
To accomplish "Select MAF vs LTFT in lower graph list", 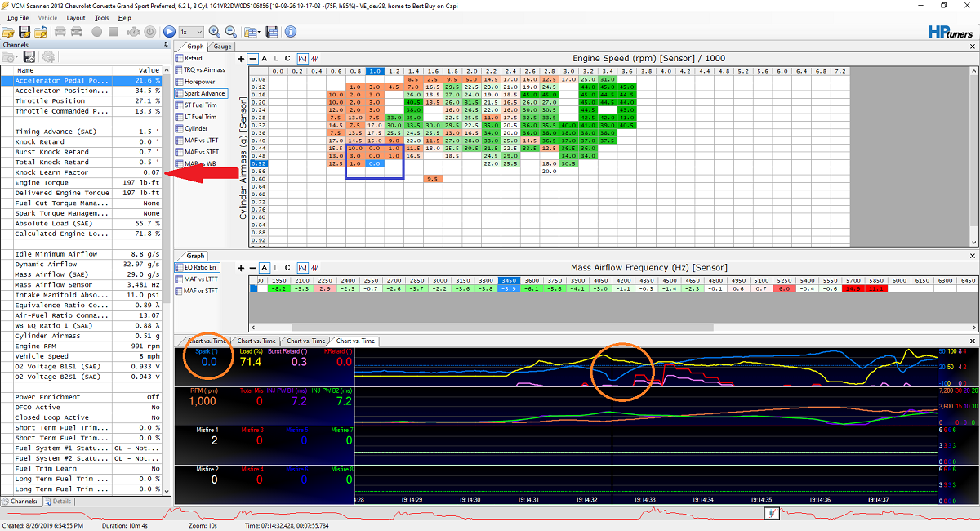I will 200,279.
